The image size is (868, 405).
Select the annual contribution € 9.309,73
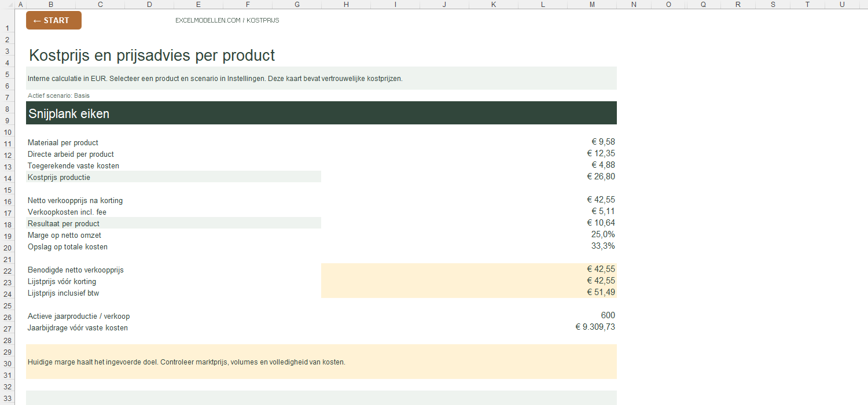tap(595, 327)
